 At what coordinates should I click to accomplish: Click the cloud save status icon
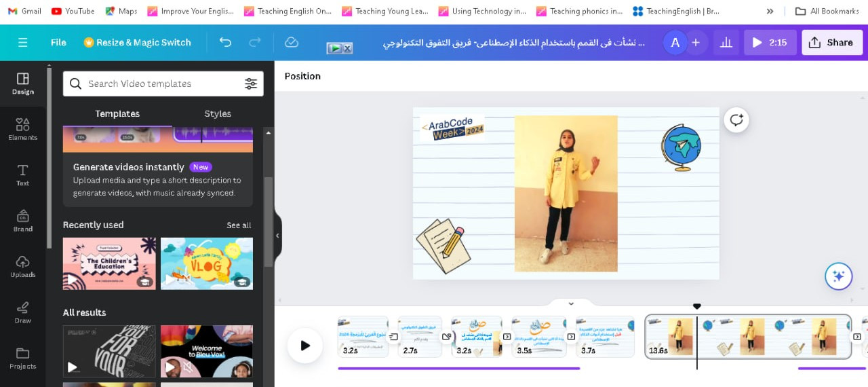292,42
